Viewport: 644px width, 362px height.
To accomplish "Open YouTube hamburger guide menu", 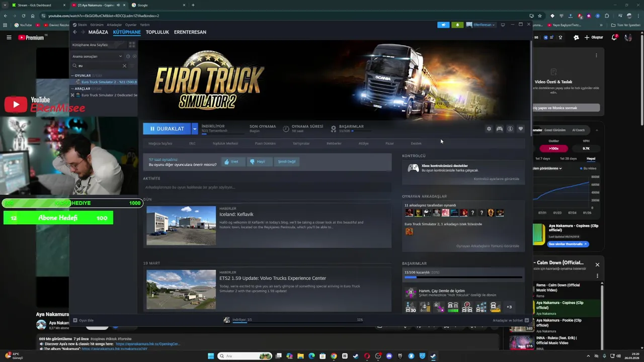I will (9, 37).
